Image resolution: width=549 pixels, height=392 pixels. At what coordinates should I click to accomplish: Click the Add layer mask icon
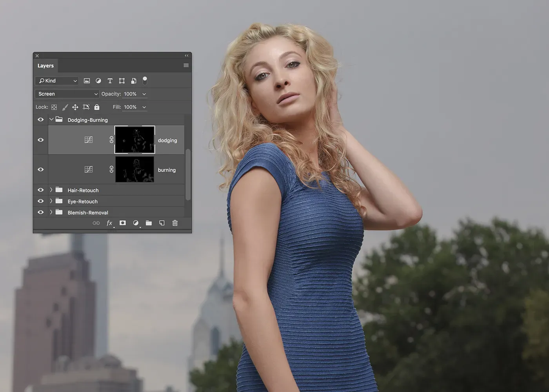[x=123, y=223]
